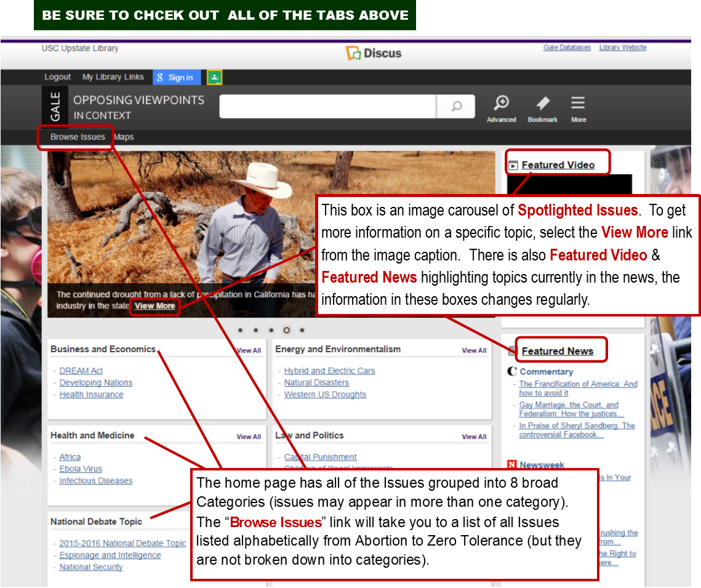Click the Law and Politics heading
This screenshot has width=701, height=588.
(x=310, y=435)
